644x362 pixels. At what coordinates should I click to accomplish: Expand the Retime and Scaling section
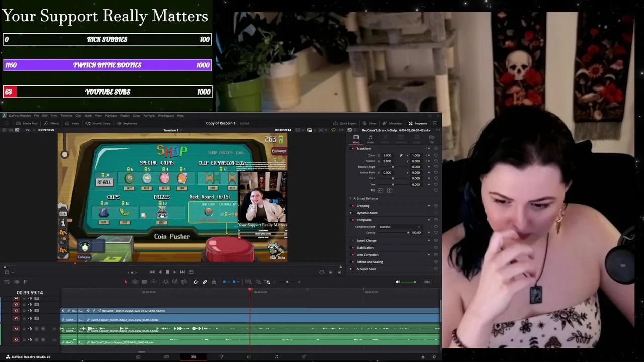pos(370,262)
